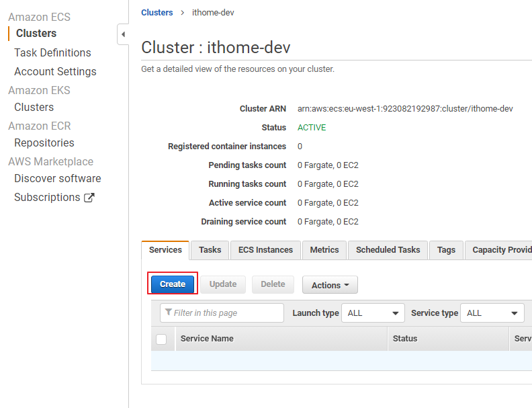Open Amazon EKS Clusters in sidebar
This screenshot has width=532, height=408.
click(x=34, y=108)
